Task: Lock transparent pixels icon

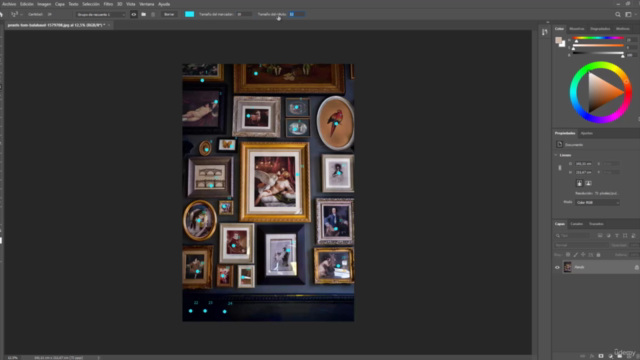Action: coord(568,255)
